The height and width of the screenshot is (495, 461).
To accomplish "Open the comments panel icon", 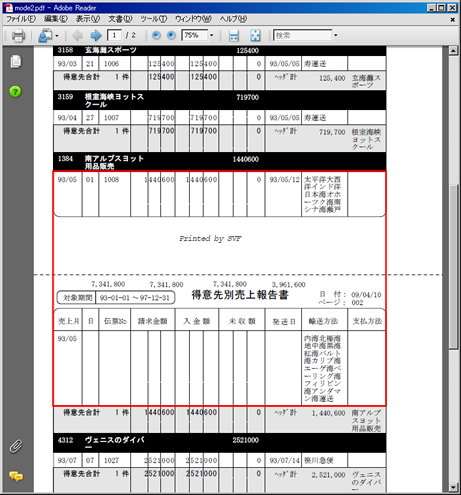I will (16, 476).
